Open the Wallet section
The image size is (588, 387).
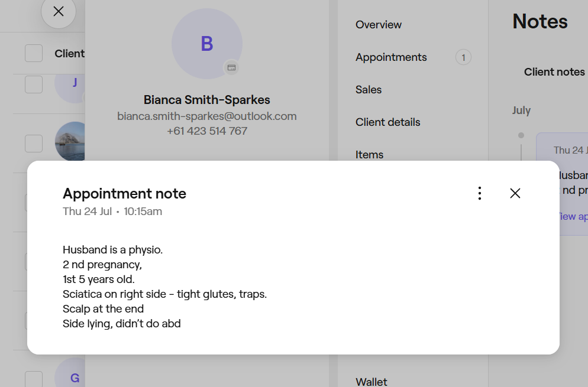point(371,382)
